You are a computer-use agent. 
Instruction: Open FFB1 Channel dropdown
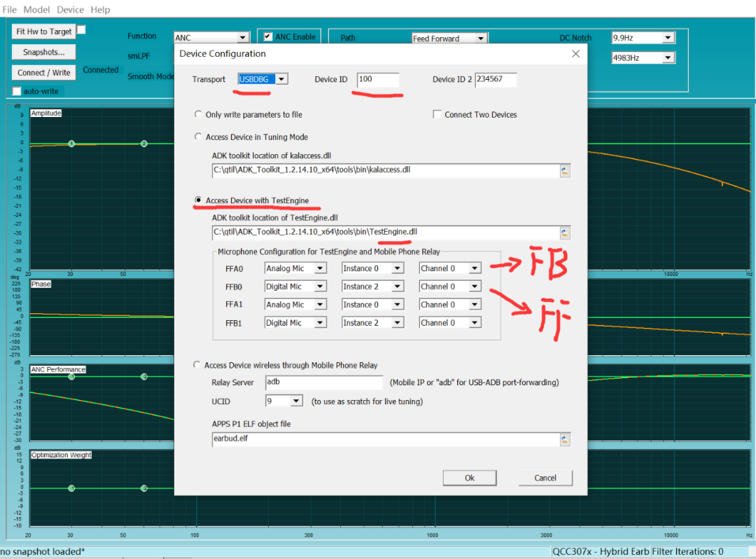475,323
